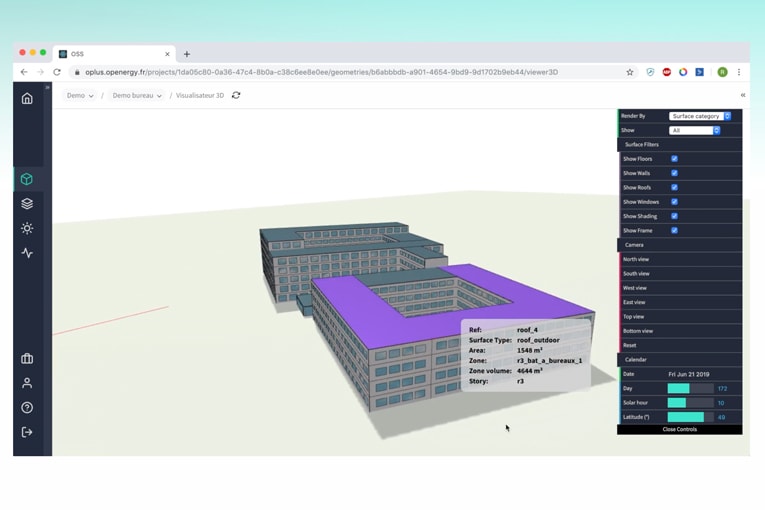
Task: Select the Top view camera option
Action: 634,316
